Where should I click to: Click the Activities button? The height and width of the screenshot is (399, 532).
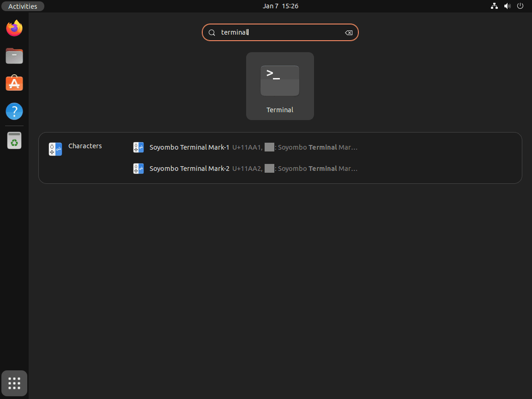[23, 6]
